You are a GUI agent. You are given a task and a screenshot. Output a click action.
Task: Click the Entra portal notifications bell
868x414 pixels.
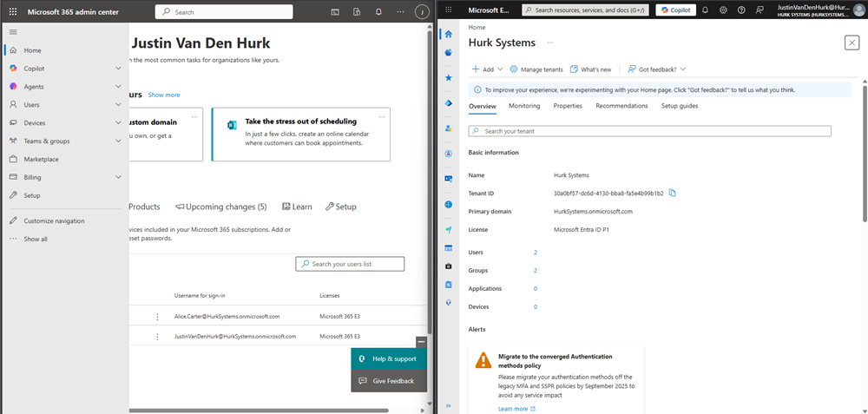point(705,10)
